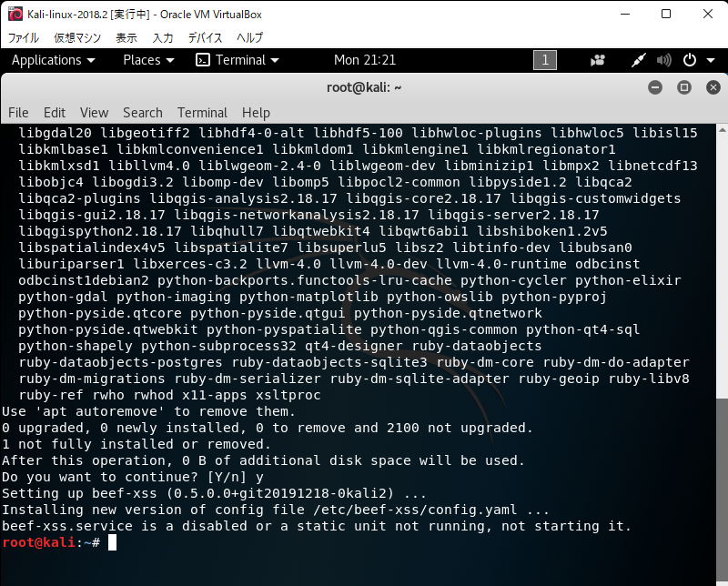Viewport: 728px width, 586px height.
Task: Click the package name qt4-designer
Action: 354,346
